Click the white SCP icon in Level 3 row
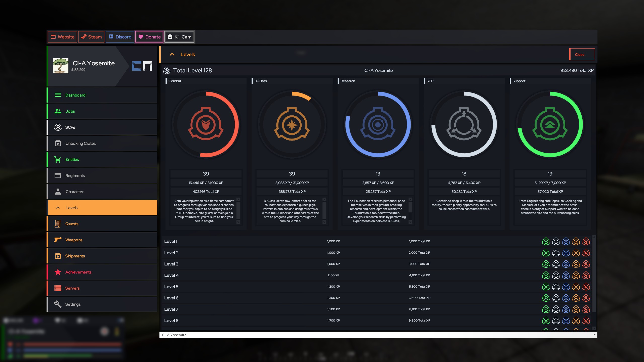Viewport: 644px width, 362px height. [556, 264]
